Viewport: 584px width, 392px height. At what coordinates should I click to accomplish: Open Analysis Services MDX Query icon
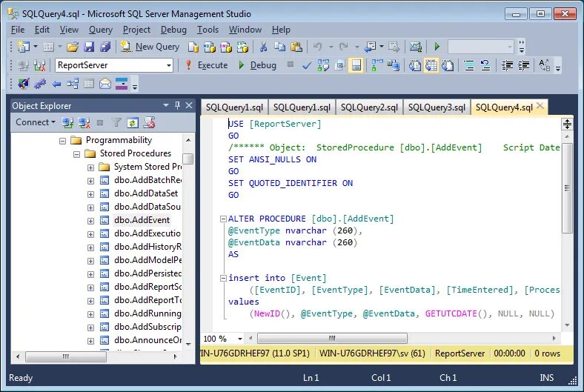pyautogui.click(x=209, y=47)
